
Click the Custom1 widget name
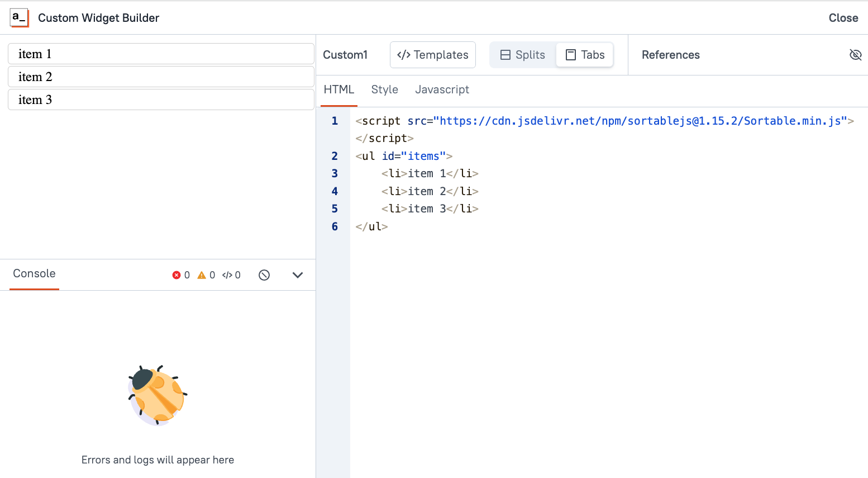[345, 55]
